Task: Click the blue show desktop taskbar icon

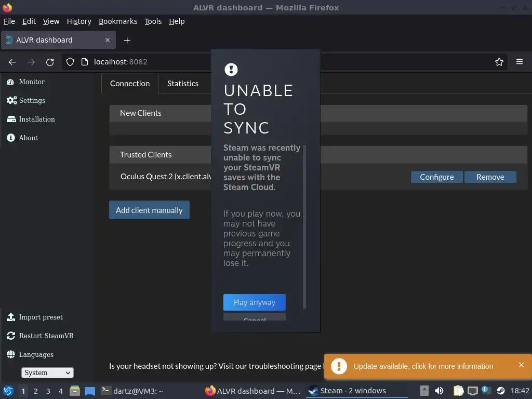Action: tap(90, 391)
